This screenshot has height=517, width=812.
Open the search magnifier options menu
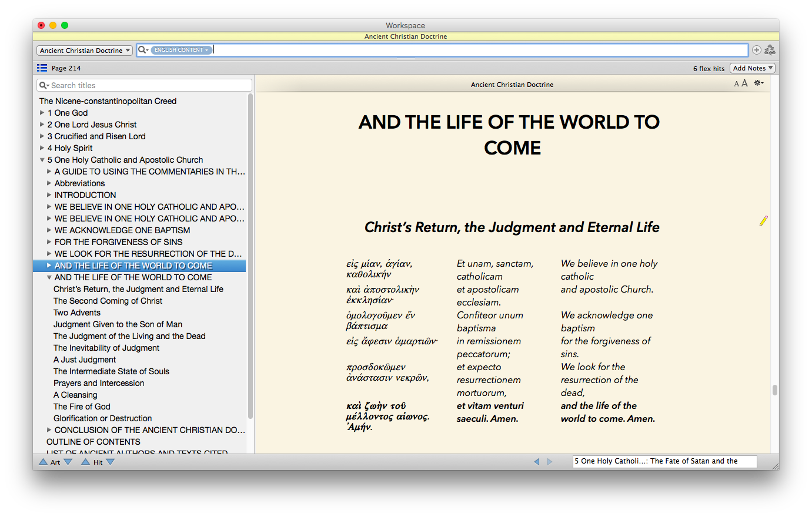(x=143, y=50)
